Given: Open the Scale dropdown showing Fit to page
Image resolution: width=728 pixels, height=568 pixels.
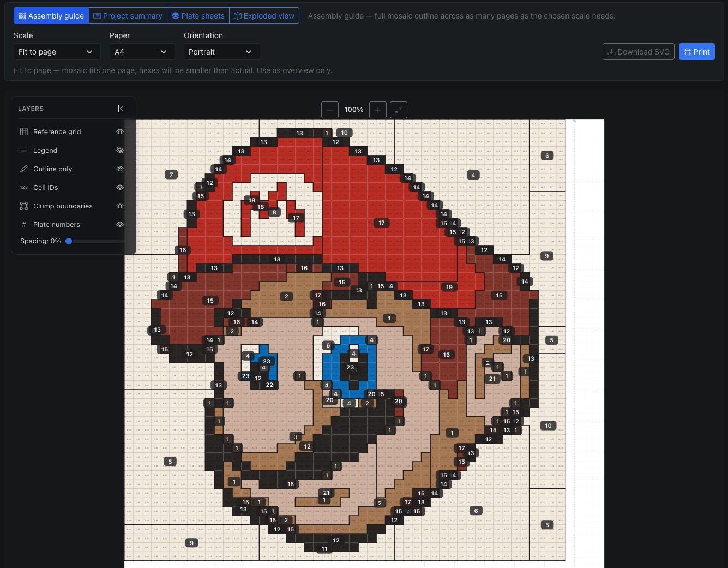Looking at the screenshot, I should point(57,52).
